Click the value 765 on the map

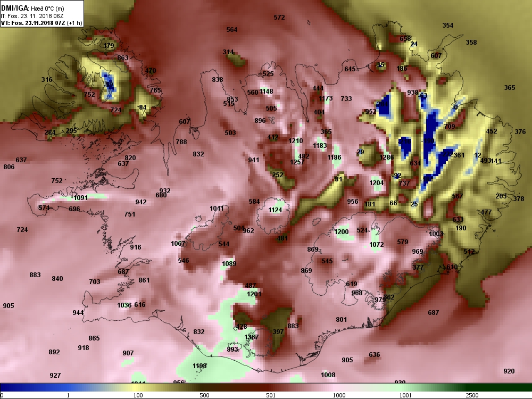(x=155, y=90)
